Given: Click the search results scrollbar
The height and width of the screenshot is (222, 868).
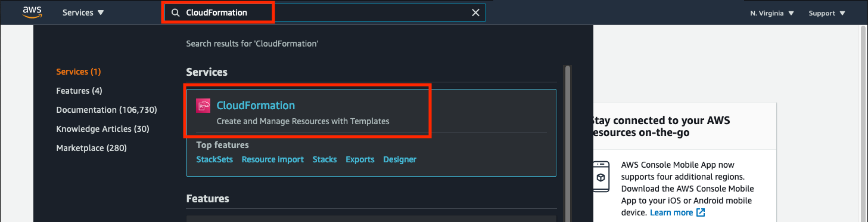Looking at the screenshot, I should pos(567,143).
